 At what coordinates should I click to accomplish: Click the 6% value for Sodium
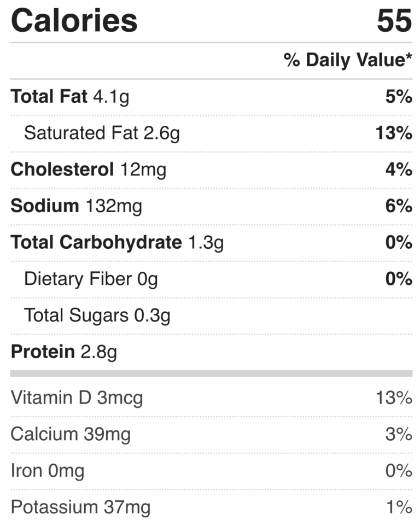[x=398, y=206]
